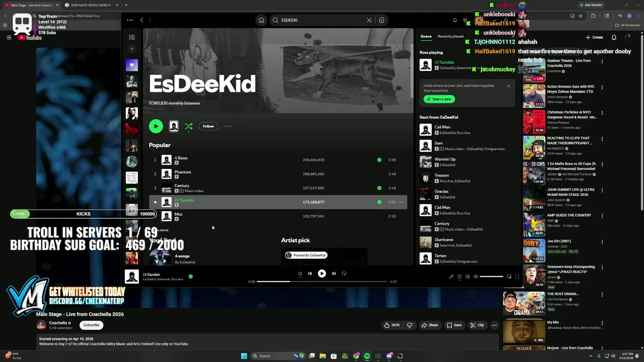Viewport: 644px width, 362px height.
Task: Clear the ESDEEKI search text
Action: [369, 20]
